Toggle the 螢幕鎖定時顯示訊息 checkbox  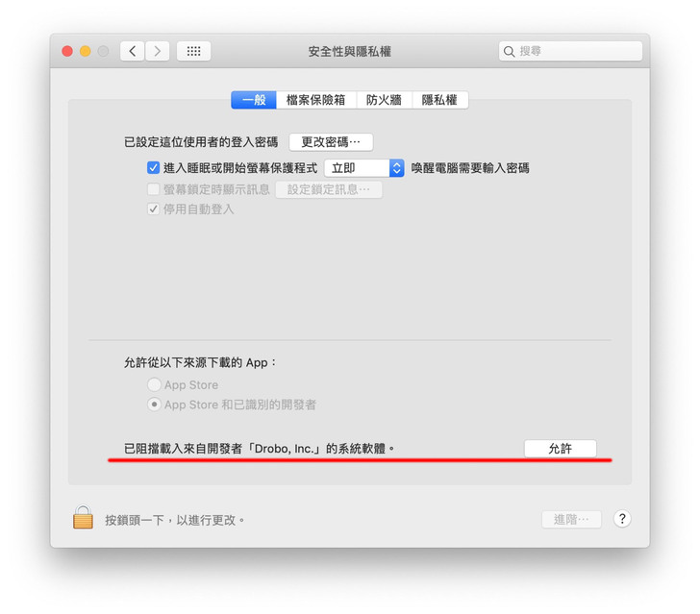(153, 189)
